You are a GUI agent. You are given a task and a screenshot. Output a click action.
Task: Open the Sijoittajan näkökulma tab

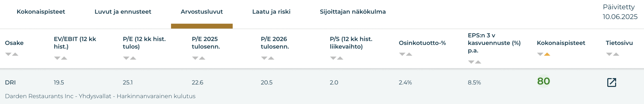tap(353, 12)
